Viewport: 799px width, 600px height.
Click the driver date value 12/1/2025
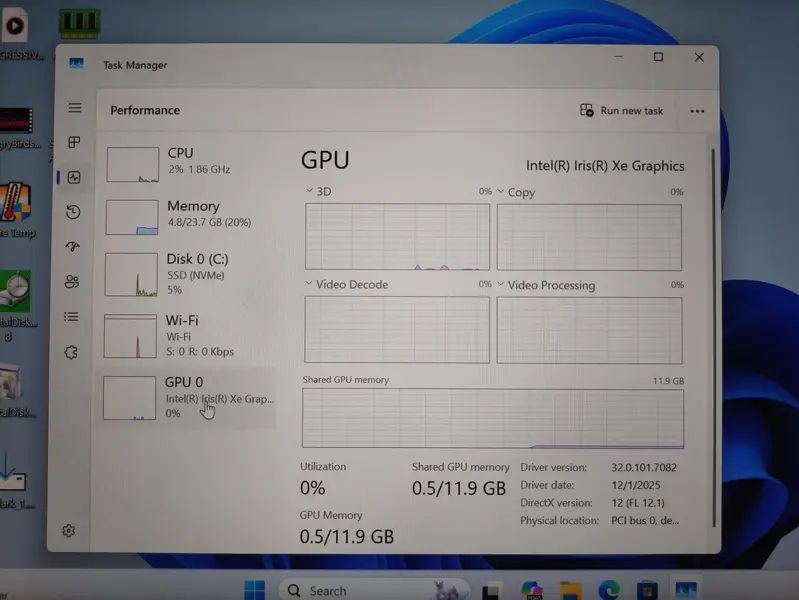(x=635, y=485)
